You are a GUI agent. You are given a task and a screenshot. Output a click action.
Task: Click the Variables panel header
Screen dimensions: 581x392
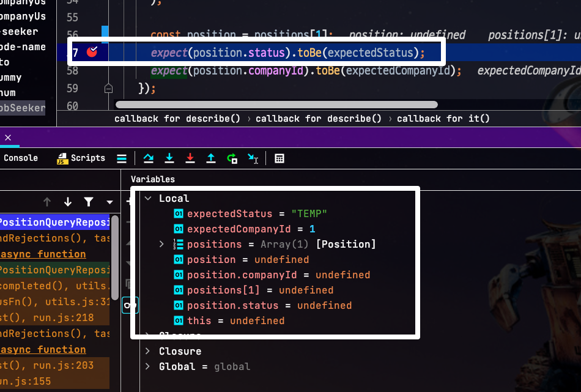click(x=153, y=179)
